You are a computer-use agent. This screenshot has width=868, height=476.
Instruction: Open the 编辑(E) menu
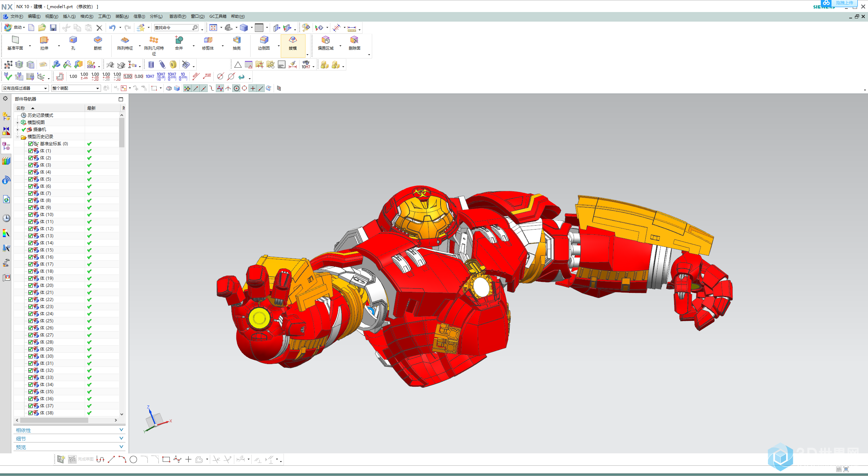click(34, 16)
